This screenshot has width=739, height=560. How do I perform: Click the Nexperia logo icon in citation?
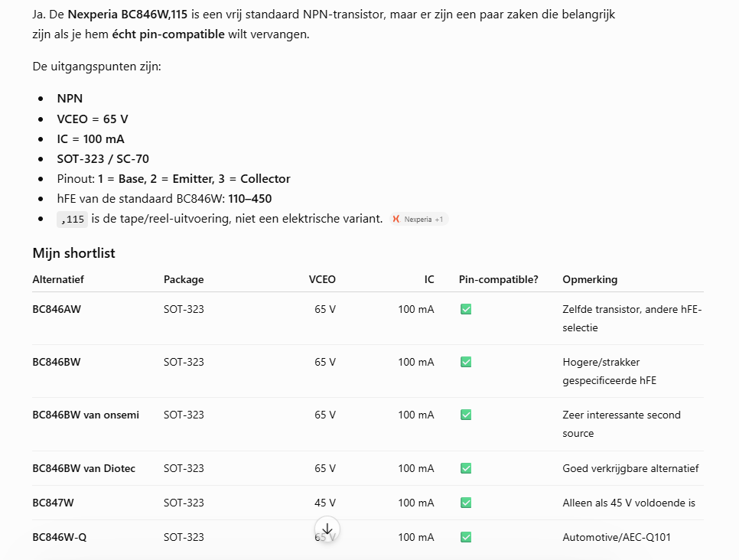396,220
